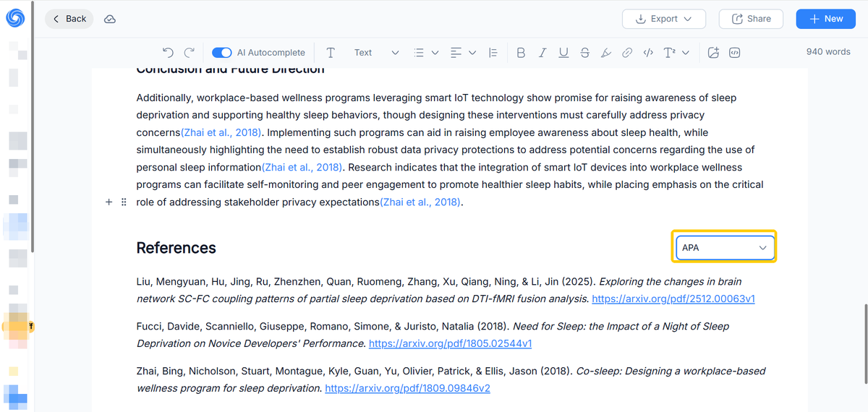This screenshot has width=868, height=412.
Task: Click the line spacing icon
Action: [493, 53]
